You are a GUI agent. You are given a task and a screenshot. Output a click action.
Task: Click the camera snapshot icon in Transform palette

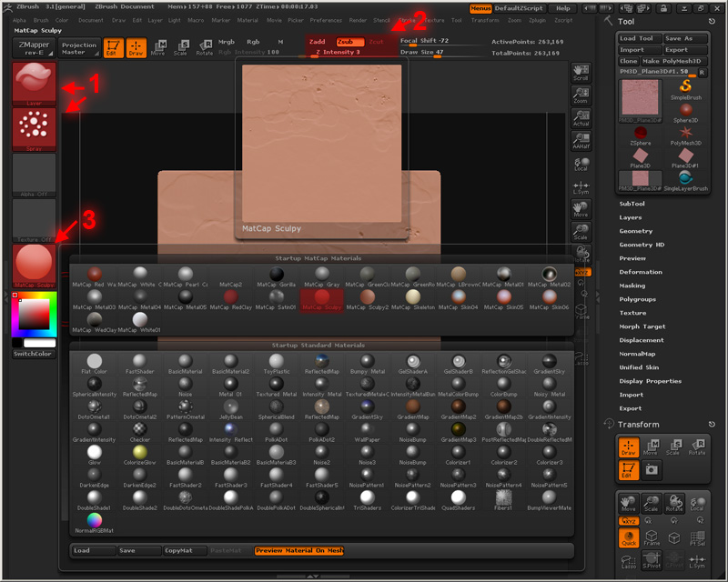(652, 469)
